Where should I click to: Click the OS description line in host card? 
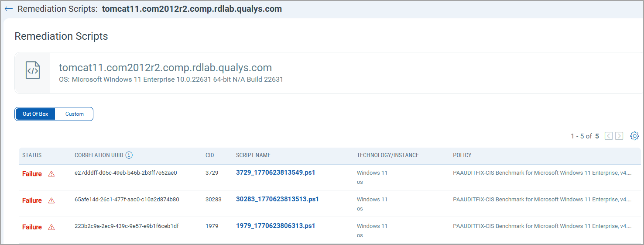tap(171, 79)
